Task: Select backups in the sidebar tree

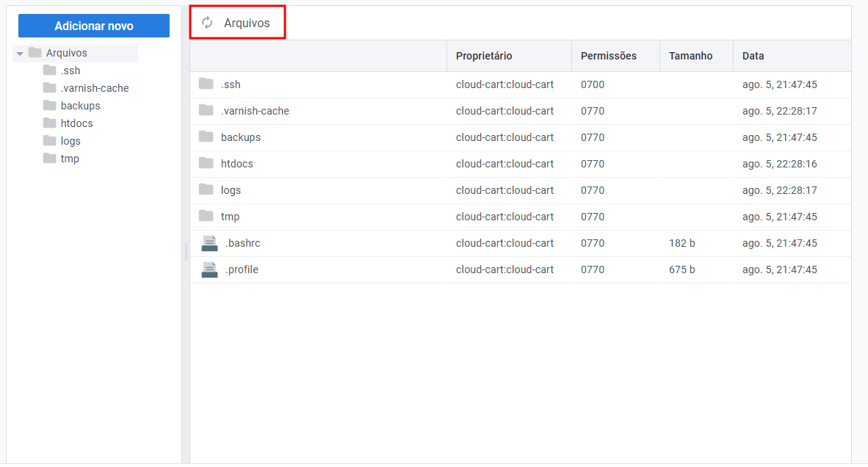Action: click(x=80, y=106)
